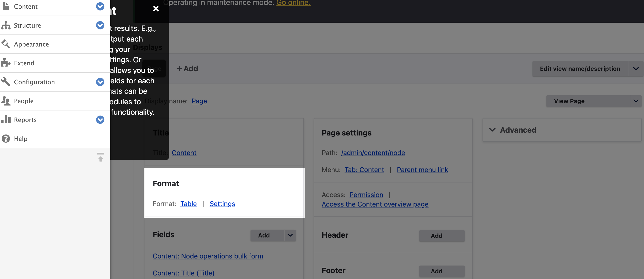This screenshot has width=644, height=279.
Task: Open Extend menu item
Action: [24, 63]
